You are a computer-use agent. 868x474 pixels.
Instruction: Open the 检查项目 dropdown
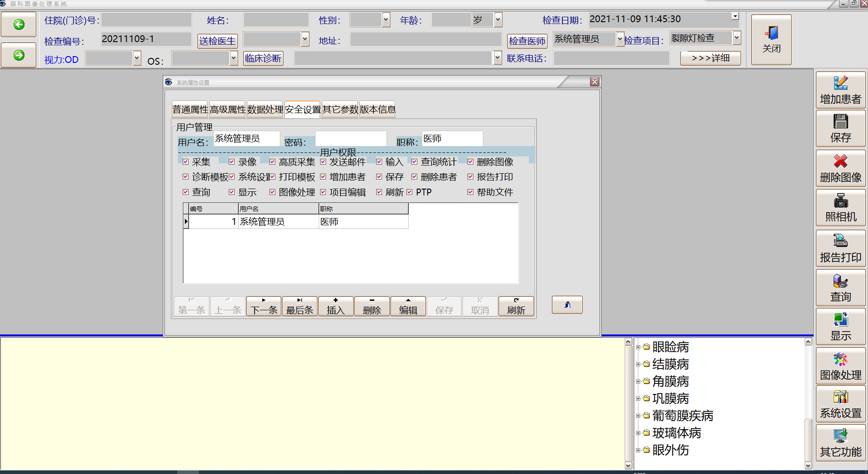[x=737, y=38]
